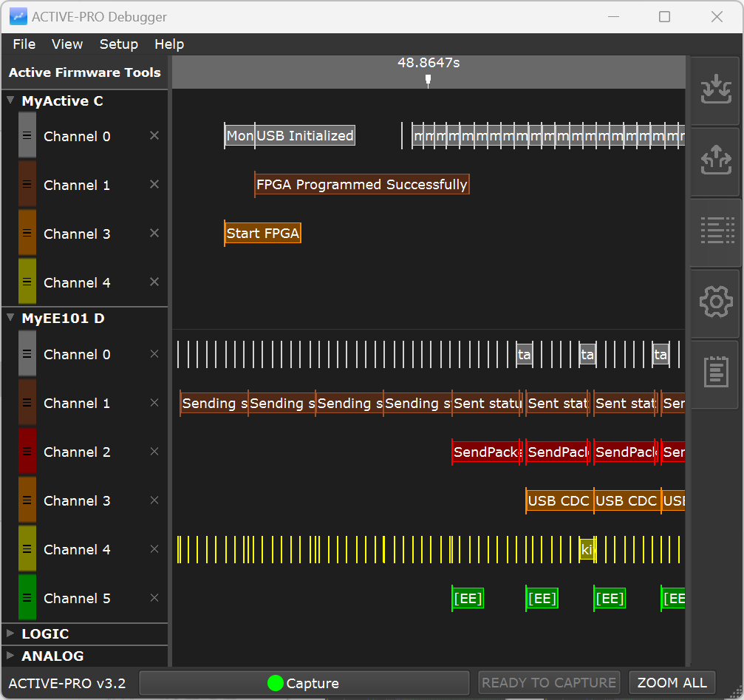
Task: Open the event list view panel
Action: tap(715, 230)
